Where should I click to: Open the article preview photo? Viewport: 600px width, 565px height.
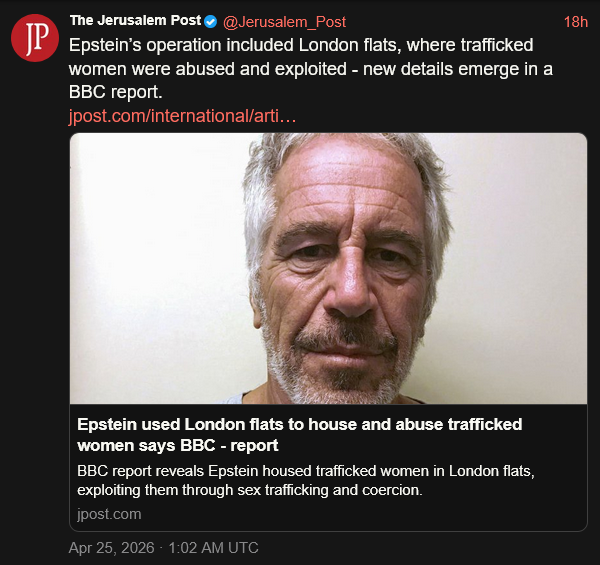coord(328,268)
